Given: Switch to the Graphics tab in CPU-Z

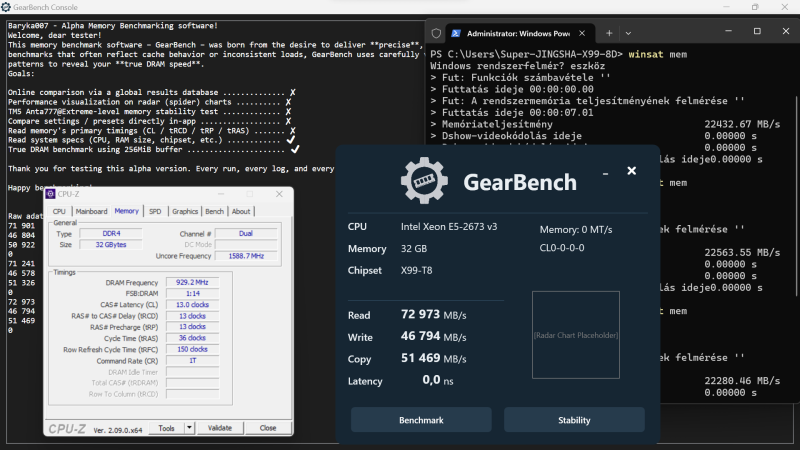Looking at the screenshot, I should click(185, 211).
